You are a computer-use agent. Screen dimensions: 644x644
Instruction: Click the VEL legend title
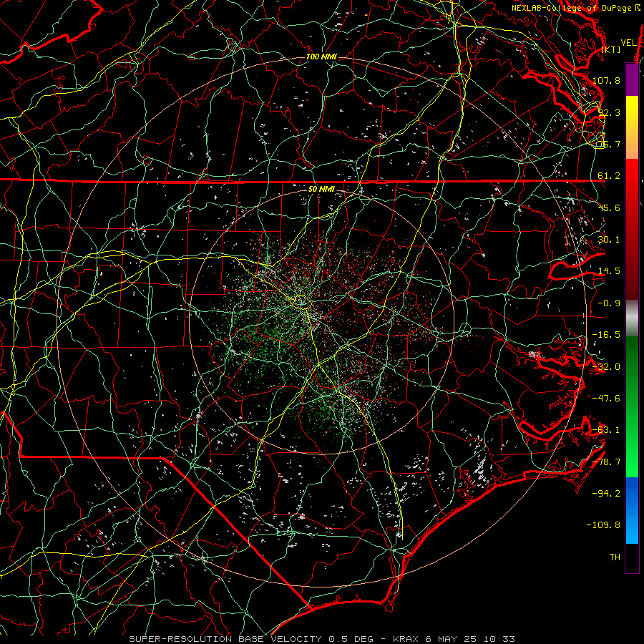coord(629,43)
